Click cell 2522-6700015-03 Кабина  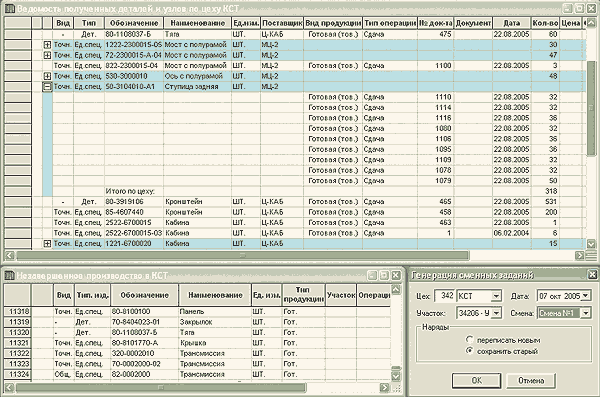click(133, 233)
